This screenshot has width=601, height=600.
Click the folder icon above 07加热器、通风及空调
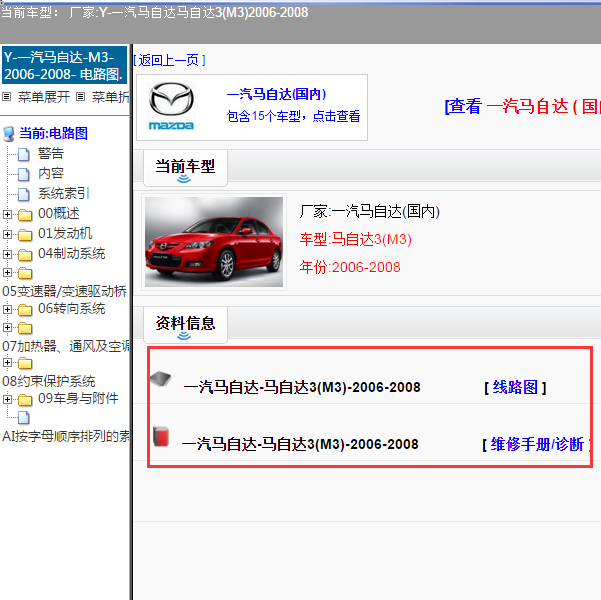click(x=25, y=328)
